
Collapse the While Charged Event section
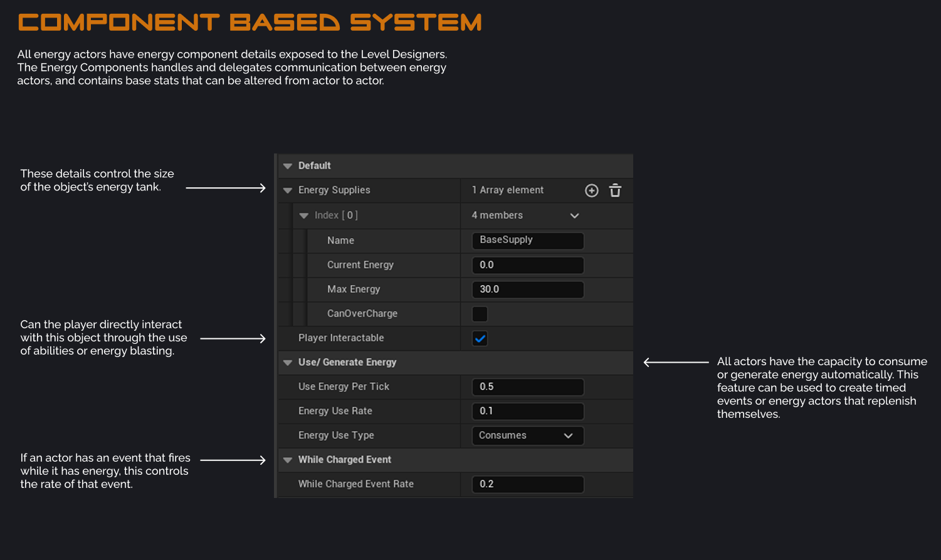(x=288, y=460)
